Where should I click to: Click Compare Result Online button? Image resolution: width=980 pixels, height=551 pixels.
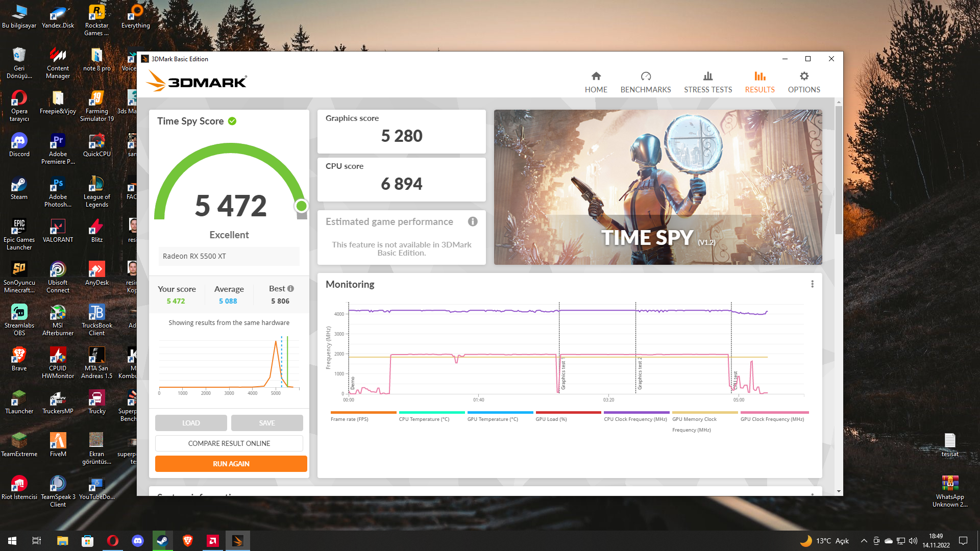pyautogui.click(x=229, y=443)
